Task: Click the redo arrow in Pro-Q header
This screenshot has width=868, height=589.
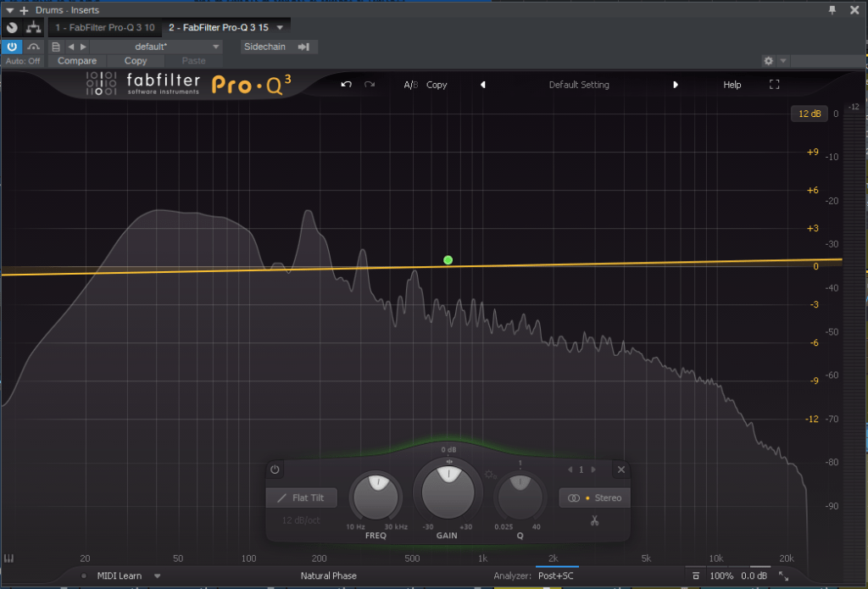Action: pos(370,85)
